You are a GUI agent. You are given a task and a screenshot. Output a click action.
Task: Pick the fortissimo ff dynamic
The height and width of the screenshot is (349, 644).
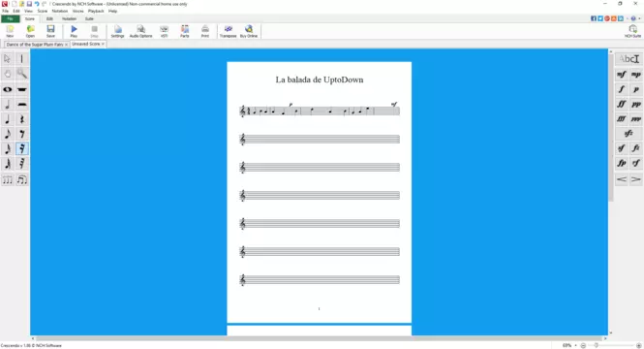tap(622, 104)
